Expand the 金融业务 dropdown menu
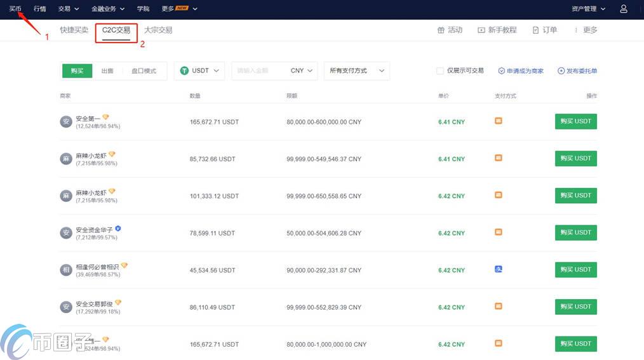 (x=107, y=9)
